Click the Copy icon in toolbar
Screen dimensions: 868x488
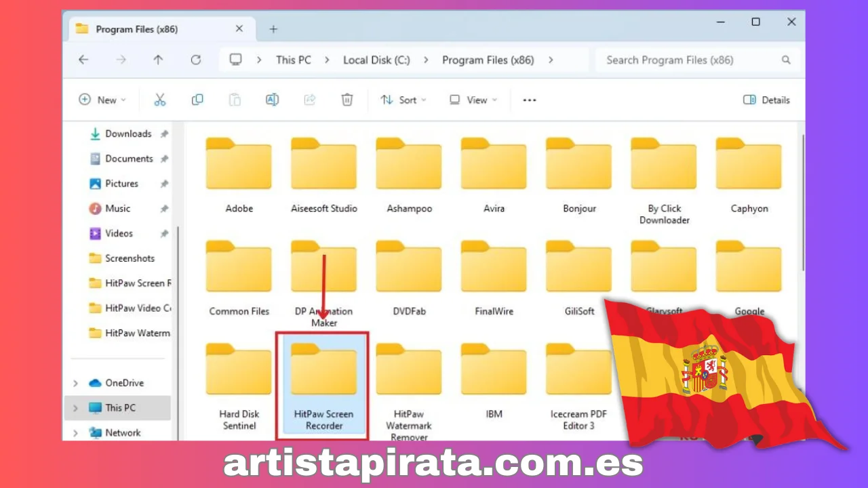tap(197, 100)
